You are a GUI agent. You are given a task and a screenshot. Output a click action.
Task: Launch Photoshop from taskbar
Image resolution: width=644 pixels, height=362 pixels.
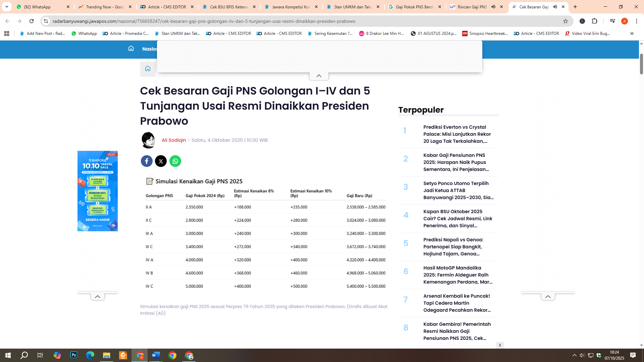(74, 355)
